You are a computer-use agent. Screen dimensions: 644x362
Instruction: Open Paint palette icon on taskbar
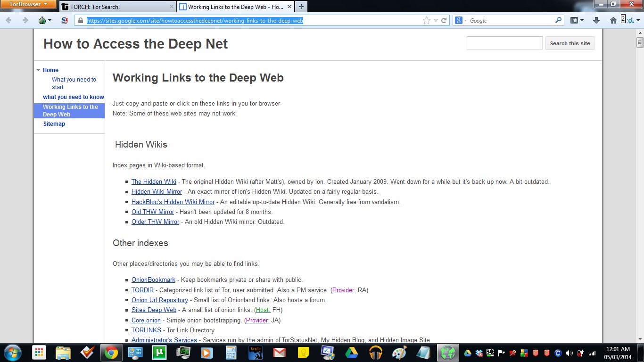(400, 353)
